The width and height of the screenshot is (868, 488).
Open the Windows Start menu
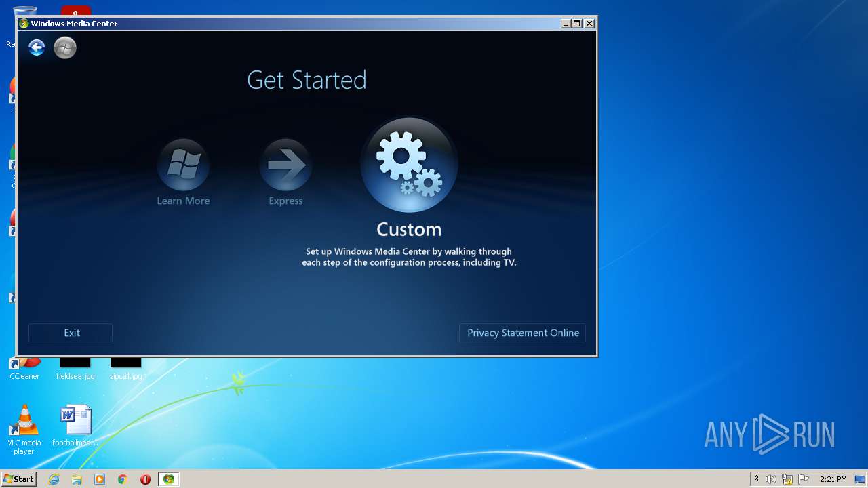coord(18,479)
